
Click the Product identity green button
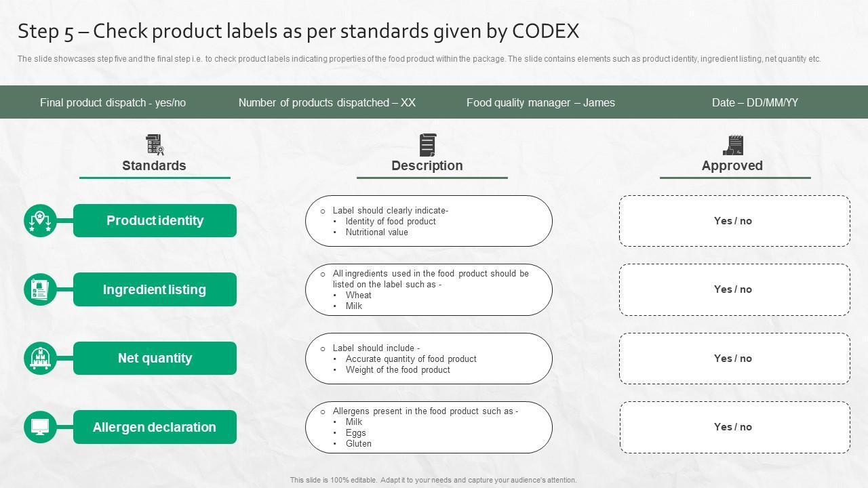(x=155, y=220)
